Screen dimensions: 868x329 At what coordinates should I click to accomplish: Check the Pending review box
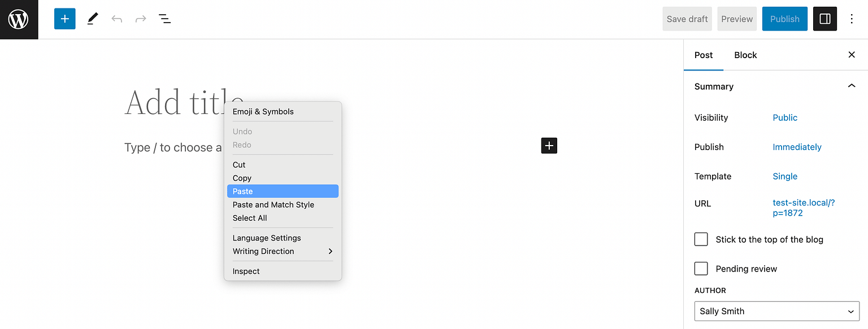pyautogui.click(x=701, y=269)
